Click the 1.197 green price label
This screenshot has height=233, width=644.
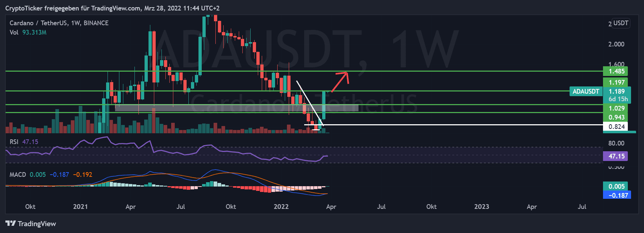(x=616, y=82)
